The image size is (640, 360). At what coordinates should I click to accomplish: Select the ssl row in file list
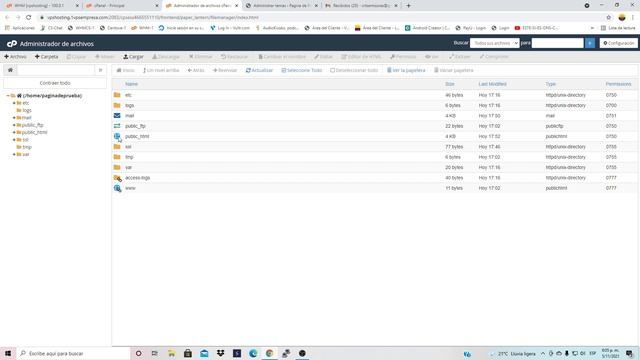coord(374,147)
